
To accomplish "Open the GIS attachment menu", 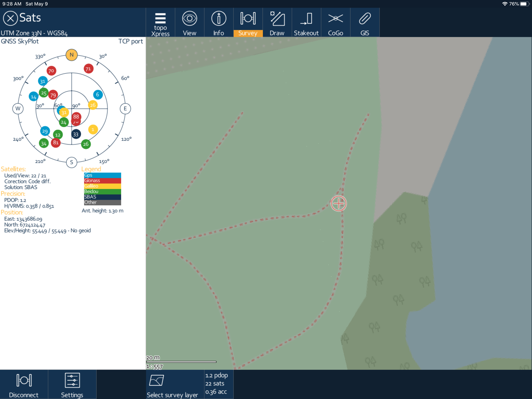I will click(365, 23).
